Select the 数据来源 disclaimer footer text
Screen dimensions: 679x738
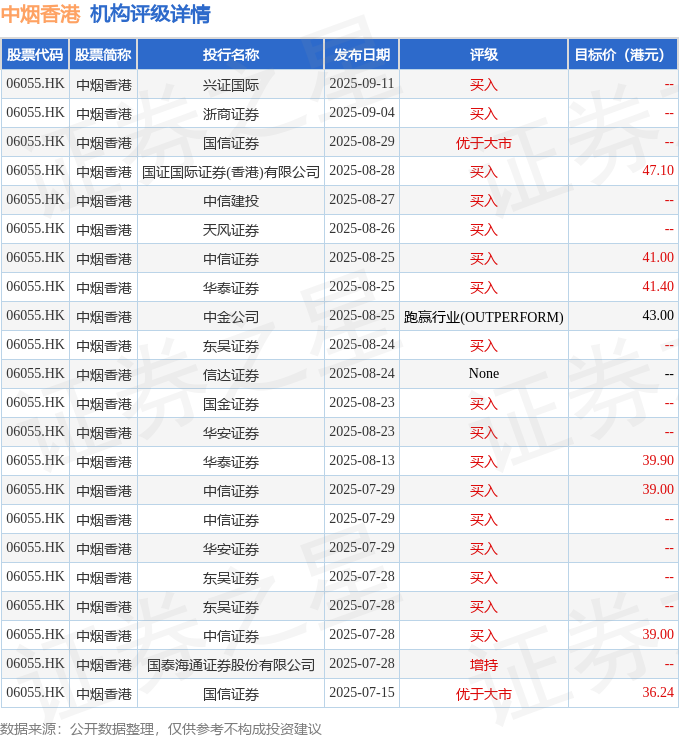pyautogui.click(x=161, y=729)
